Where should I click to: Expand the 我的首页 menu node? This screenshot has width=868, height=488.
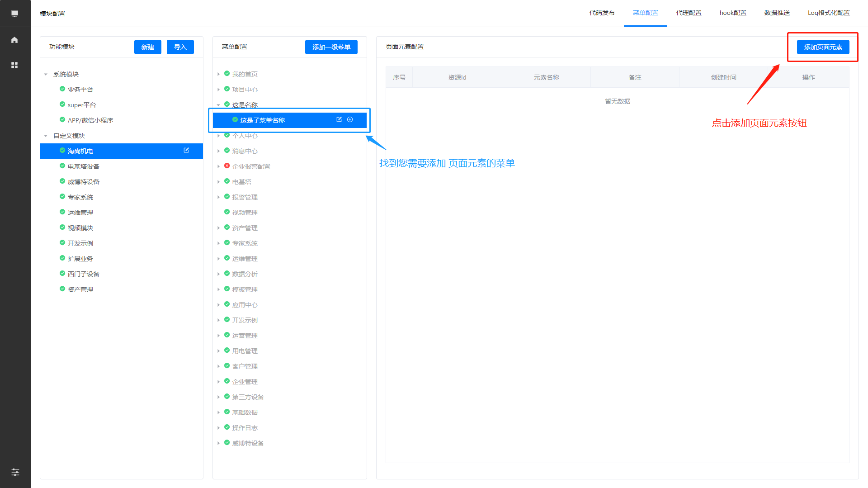click(218, 74)
